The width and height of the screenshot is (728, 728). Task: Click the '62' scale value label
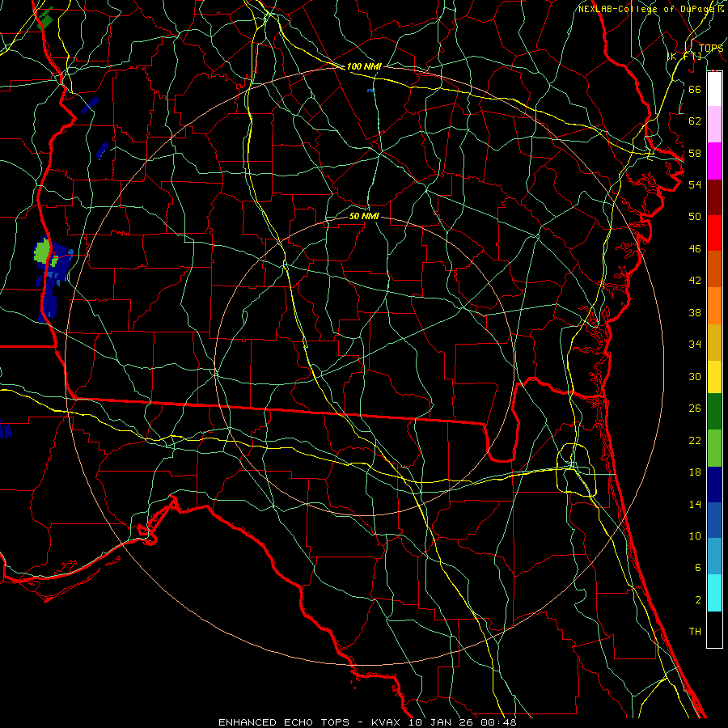pyautogui.click(x=695, y=121)
